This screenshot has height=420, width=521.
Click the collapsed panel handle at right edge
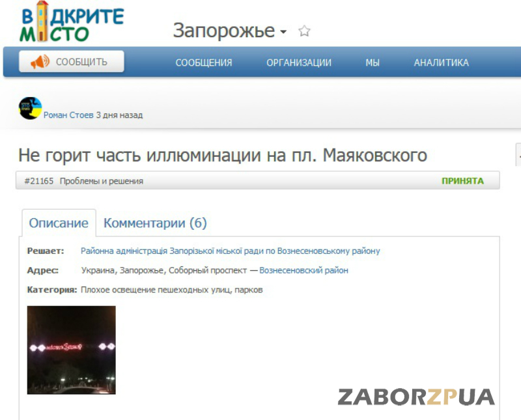click(x=518, y=156)
